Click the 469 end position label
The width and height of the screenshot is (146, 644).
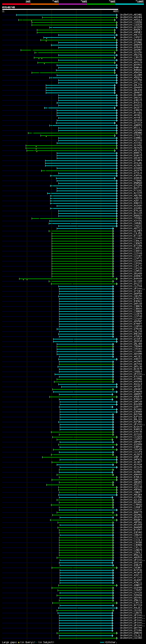pyautogui.click(x=115, y=11)
